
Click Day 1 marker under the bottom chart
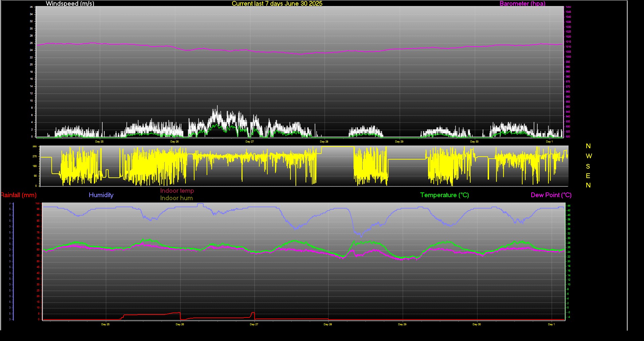[x=551, y=325]
